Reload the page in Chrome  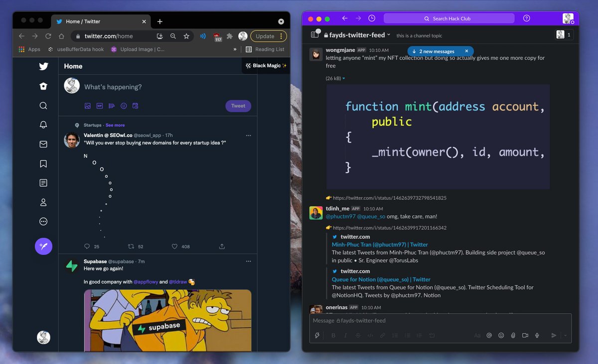48,36
